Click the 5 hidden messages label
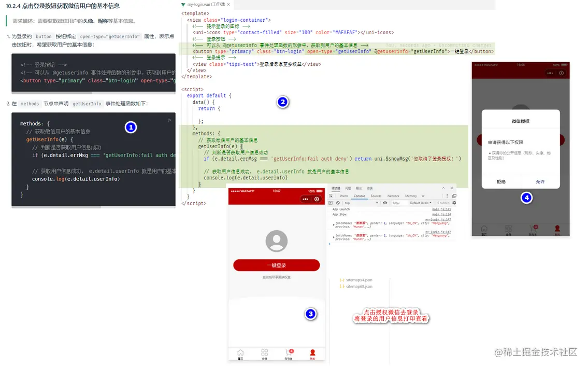 point(443,203)
